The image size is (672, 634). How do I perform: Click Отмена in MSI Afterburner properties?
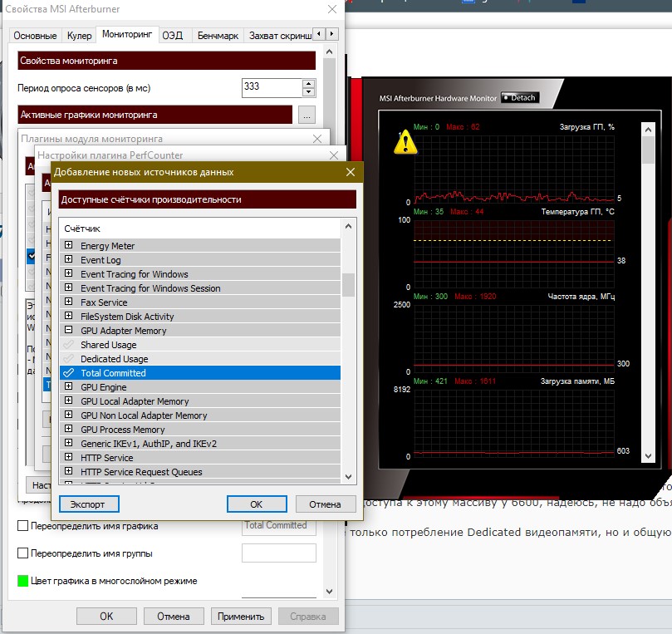tap(174, 617)
